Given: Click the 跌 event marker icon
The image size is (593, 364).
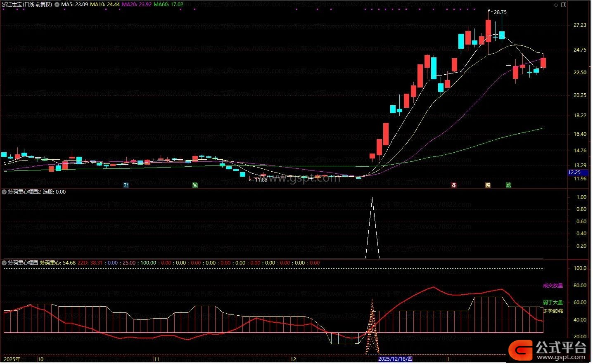Looking at the screenshot, I should tap(508, 185).
